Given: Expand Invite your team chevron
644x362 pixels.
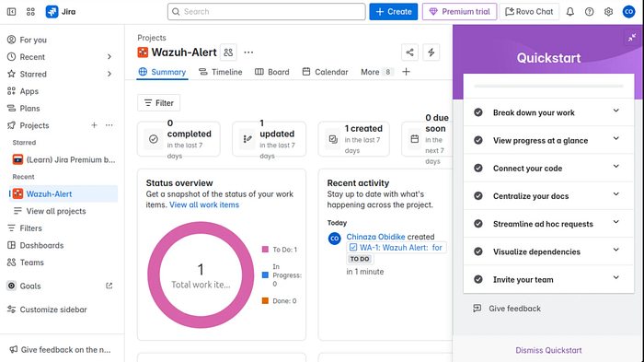Looking at the screenshot, I should coord(616,277).
